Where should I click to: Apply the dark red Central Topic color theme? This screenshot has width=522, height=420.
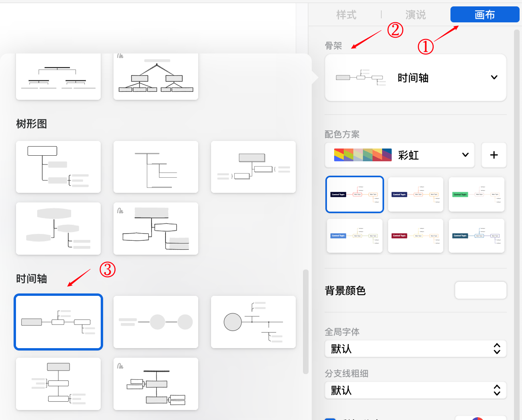415,236
